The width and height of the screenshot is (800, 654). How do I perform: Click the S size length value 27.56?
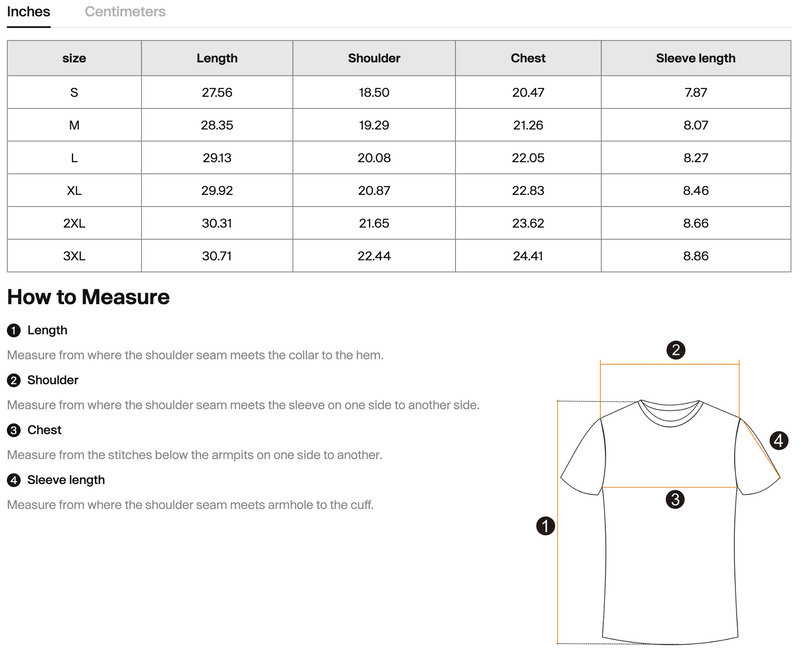pyautogui.click(x=217, y=92)
